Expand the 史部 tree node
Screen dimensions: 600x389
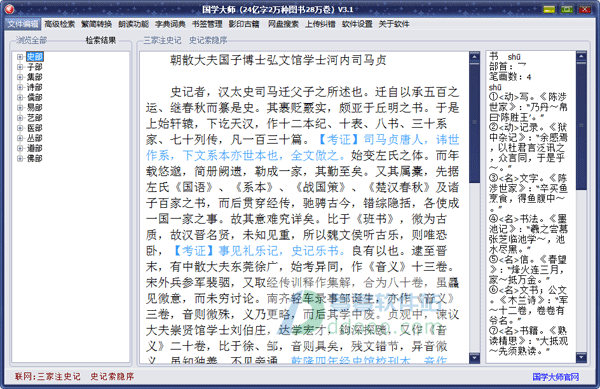coord(20,57)
